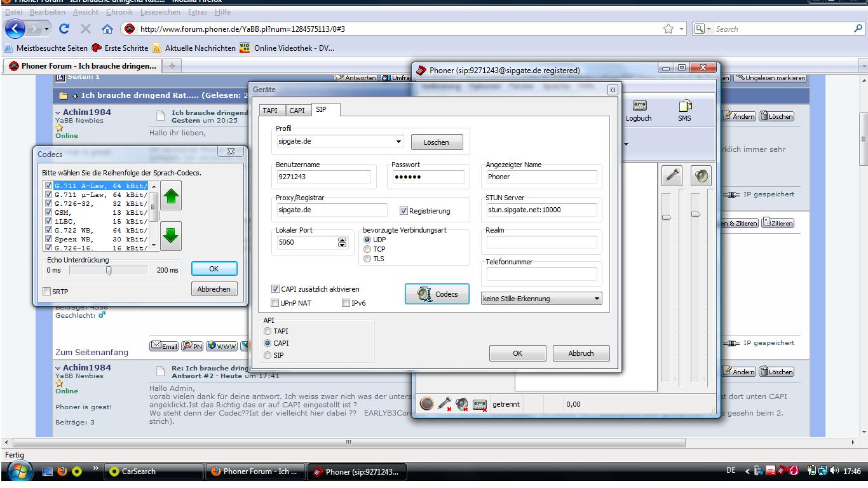Click the green move-down arrow in Codecs
The width and height of the screenshot is (868, 488).
point(170,236)
